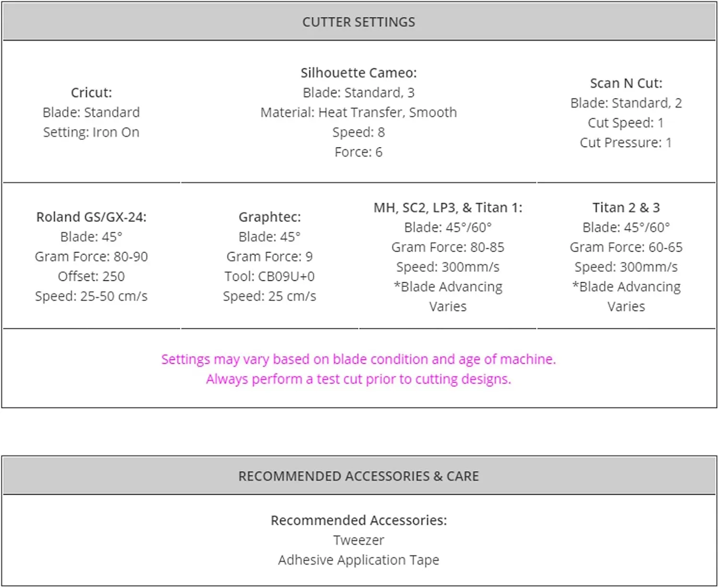Viewport: 719px width, 588px height.
Task: Click the Roland GS/GX-24 heading
Action: (x=91, y=217)
